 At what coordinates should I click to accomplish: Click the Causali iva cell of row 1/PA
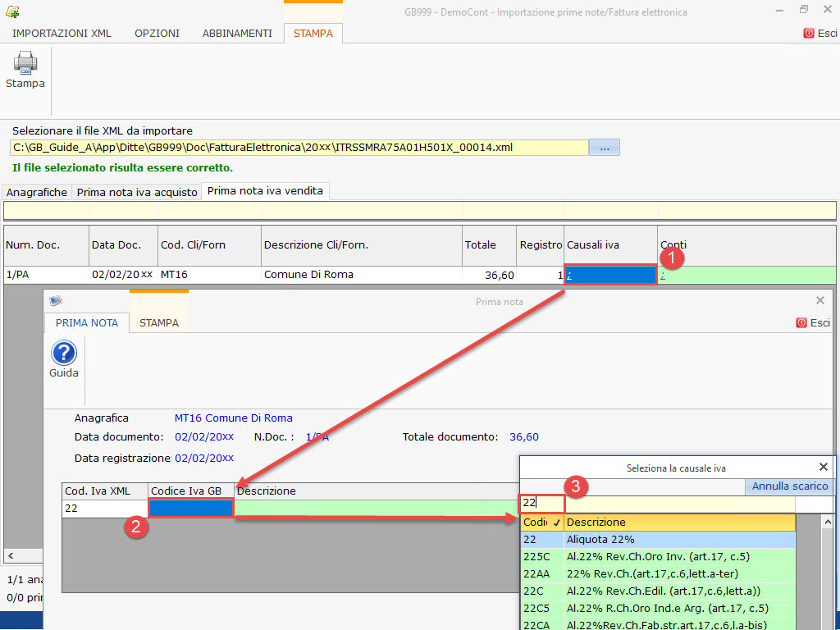coord(610,275)
